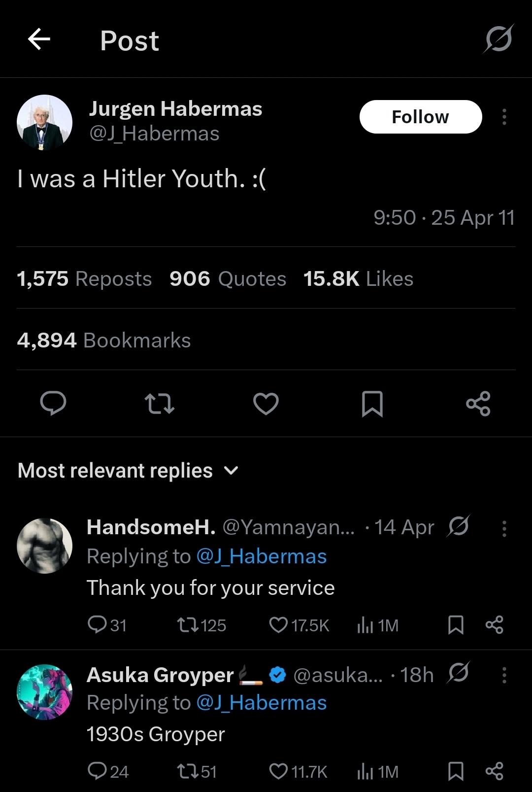Viewport: 532px width, 792px height.
Task: Open the 1,575 Reposts list
Action: tap(84, 279)
